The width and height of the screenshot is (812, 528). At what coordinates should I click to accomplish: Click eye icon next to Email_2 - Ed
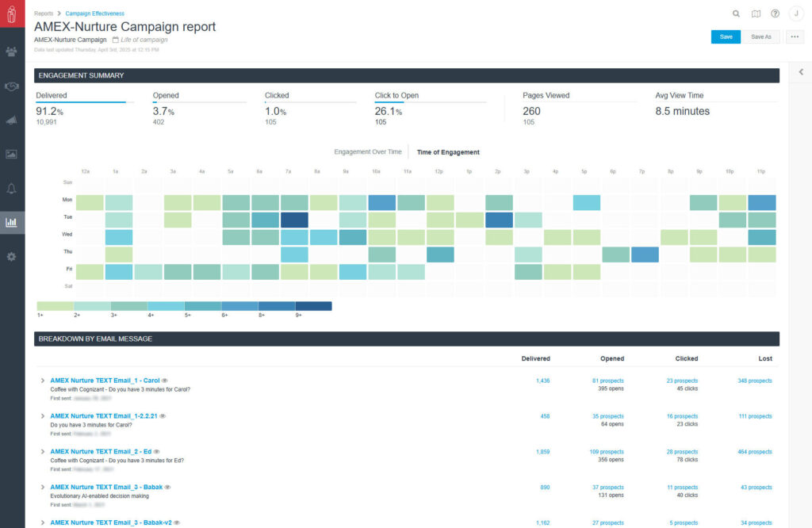156,451
